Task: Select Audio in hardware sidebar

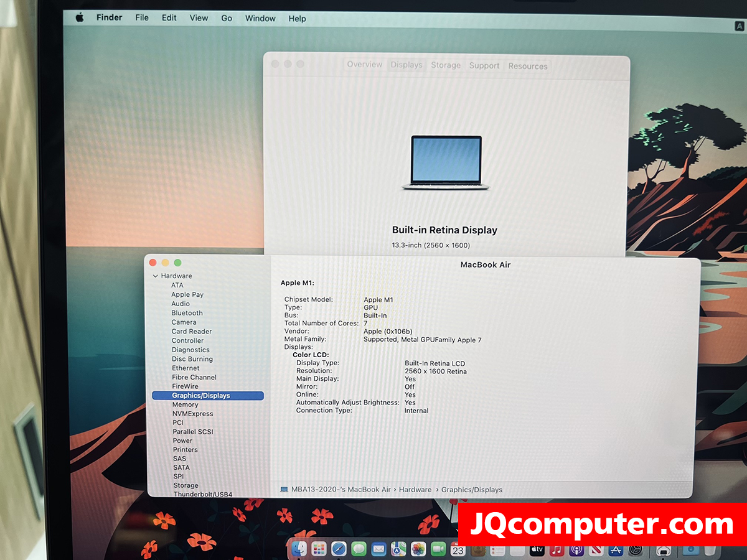Action: (181, 304)
